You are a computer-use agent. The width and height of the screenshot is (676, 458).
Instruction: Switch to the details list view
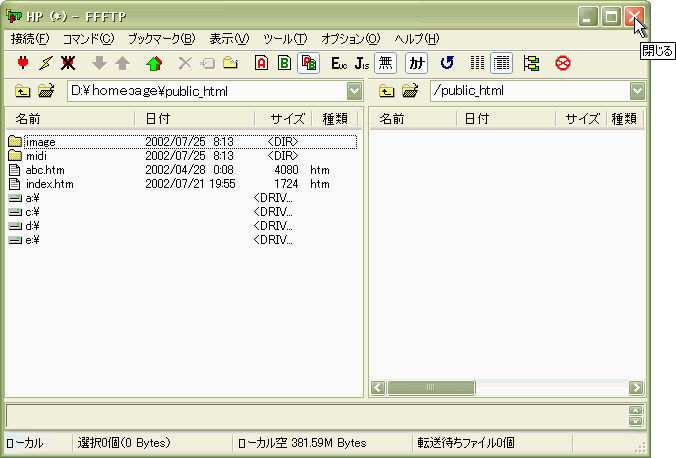coord(501,63)
